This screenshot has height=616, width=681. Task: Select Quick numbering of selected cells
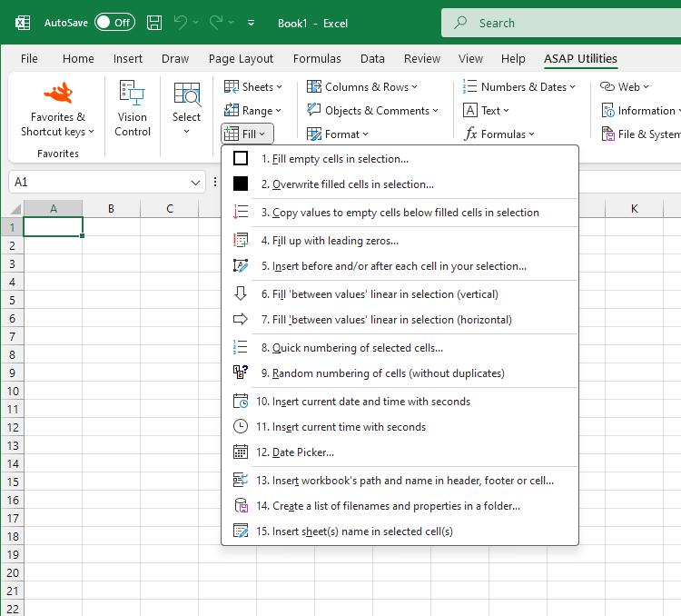400,348
